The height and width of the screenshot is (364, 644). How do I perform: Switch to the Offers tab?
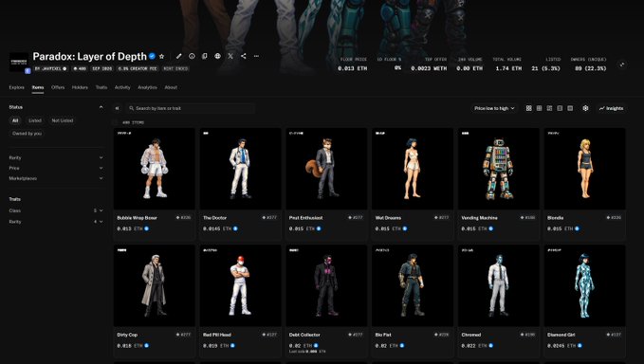coord(58,87)
